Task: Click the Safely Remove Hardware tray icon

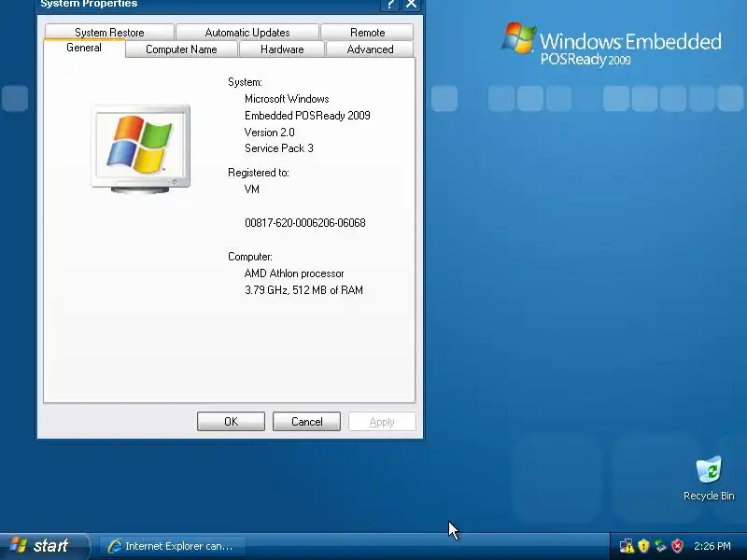Action: click(x=660, y=546)
